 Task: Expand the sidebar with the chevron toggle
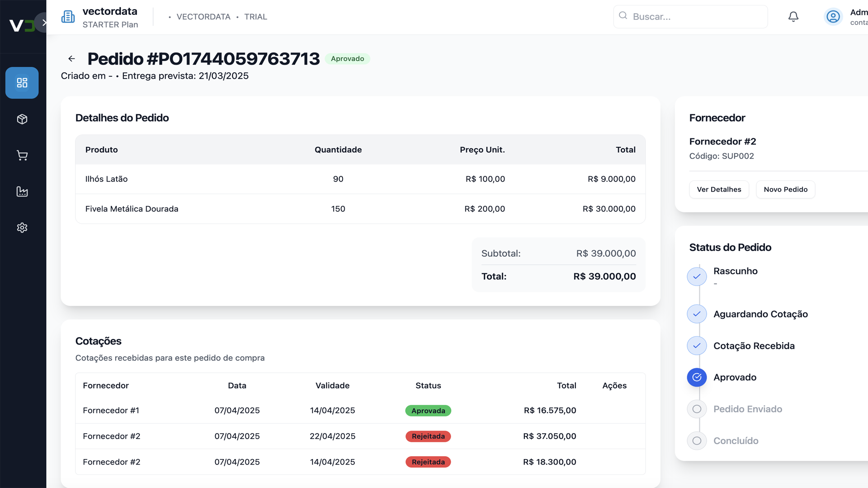click(44, 22)
